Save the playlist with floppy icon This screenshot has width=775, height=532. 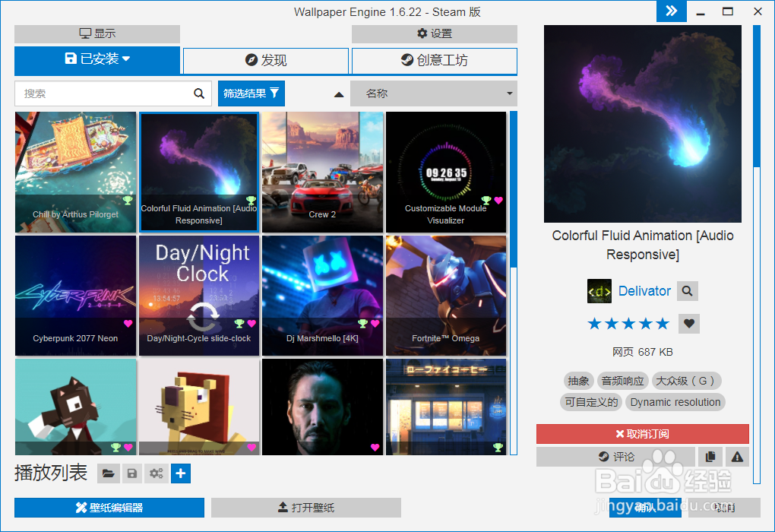[x=132, y=473]
